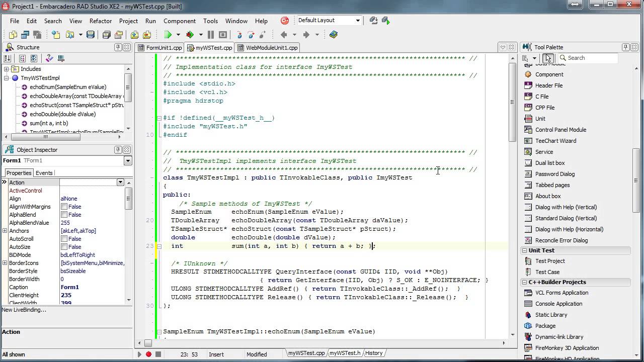Screen dimensions: 644x362
Task: Expand the BorderIcons property
Action: pos(5,263)
